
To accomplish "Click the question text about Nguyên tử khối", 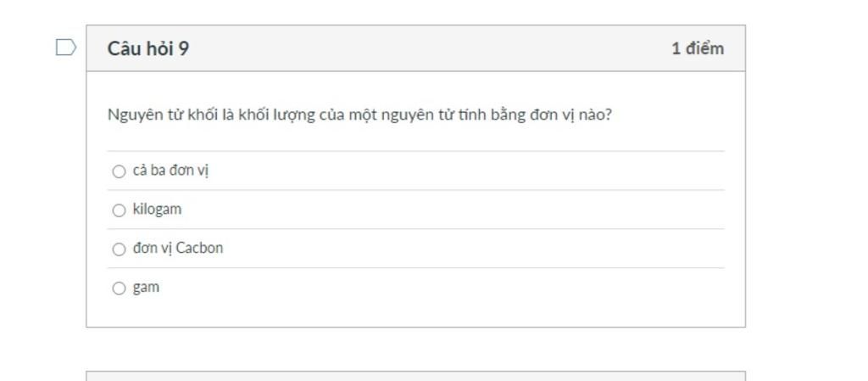I will (x=359, y=115).
